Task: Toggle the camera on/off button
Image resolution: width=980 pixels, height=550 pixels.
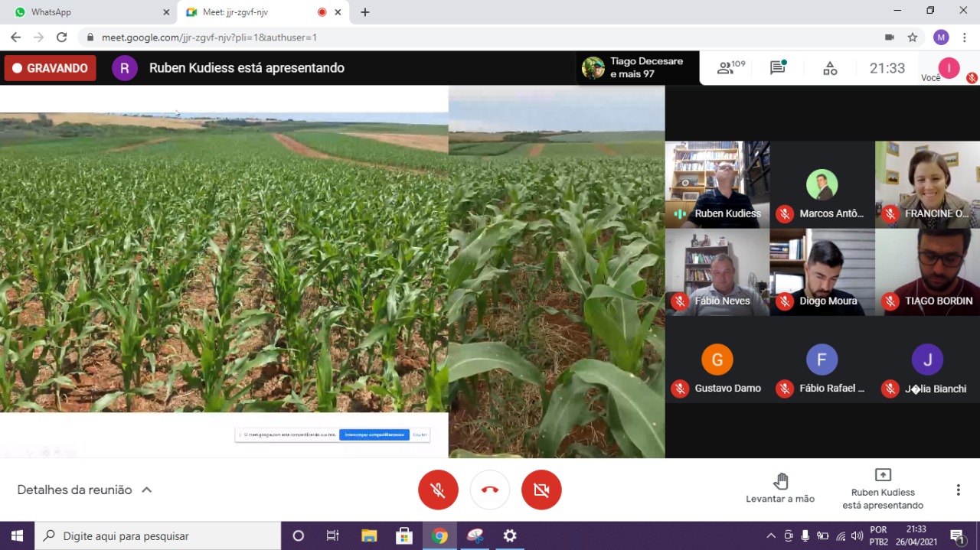Action: 541,490
